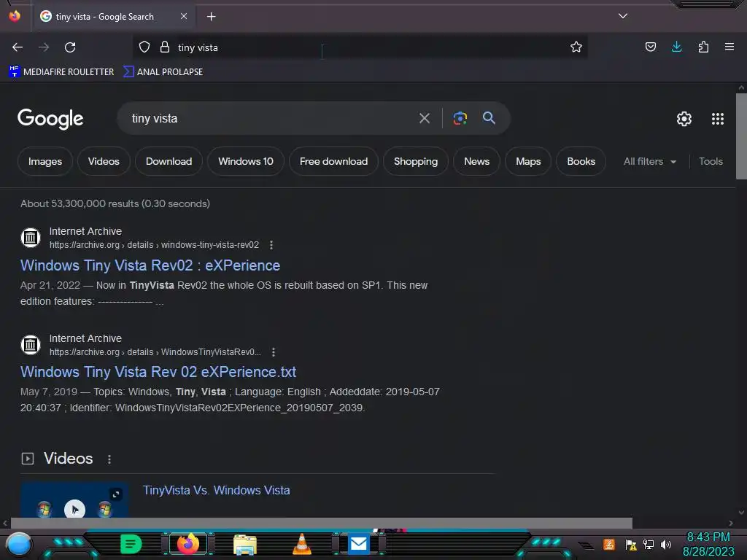
Task: Open more options for windows-tiny-vista-rev02 result
Action: (271, 245)
